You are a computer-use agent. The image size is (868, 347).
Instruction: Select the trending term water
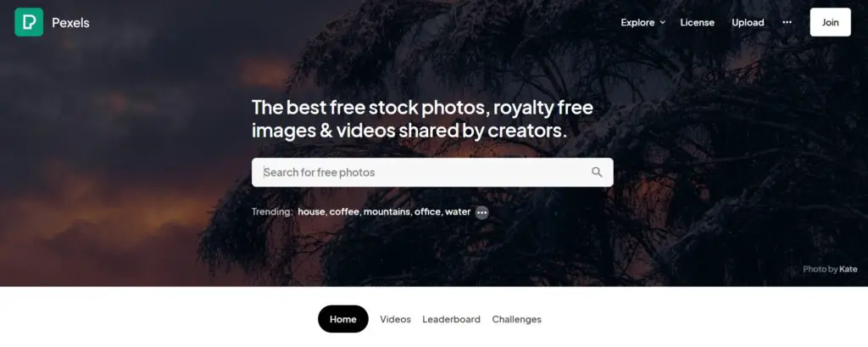(x=458, y=212)
